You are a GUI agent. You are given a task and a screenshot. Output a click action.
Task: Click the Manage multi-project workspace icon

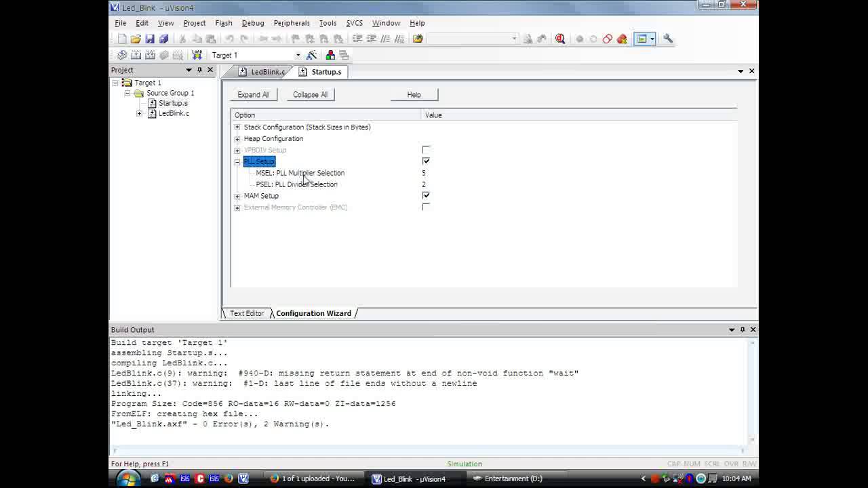pyautogui.click(x=344, y=55)
